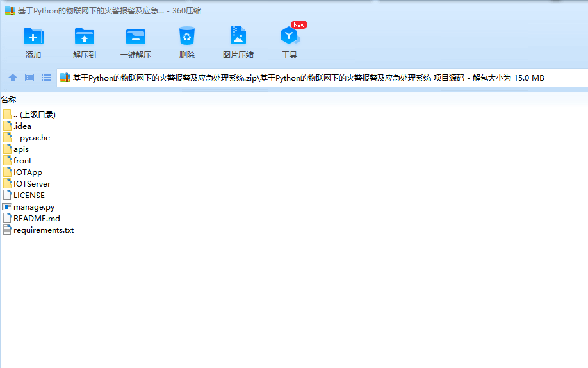
Task: Click the text file icon beside requirements.txt
Action: point(7,230)
